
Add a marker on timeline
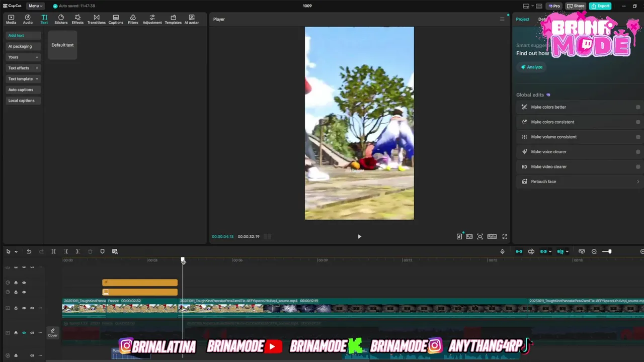[x=102, y=251]
